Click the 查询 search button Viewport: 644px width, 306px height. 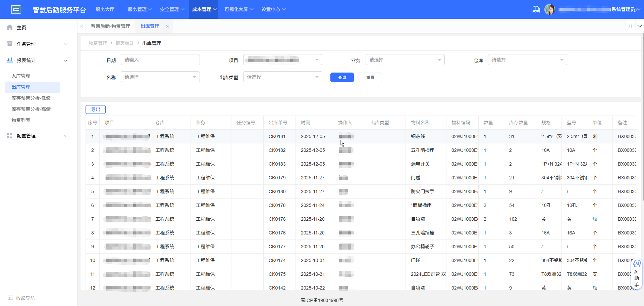pyautogui.click(x=342, y=77)
